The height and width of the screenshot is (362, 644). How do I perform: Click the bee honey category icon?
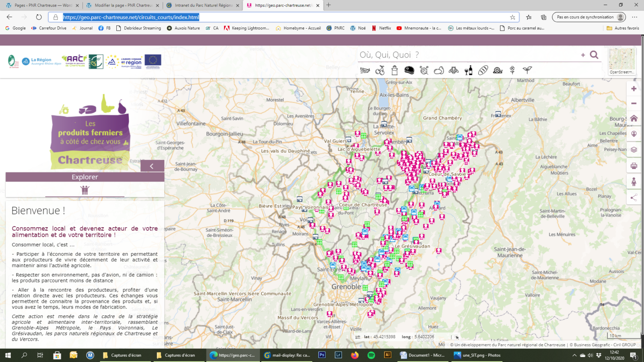click(x=454, y=70)
